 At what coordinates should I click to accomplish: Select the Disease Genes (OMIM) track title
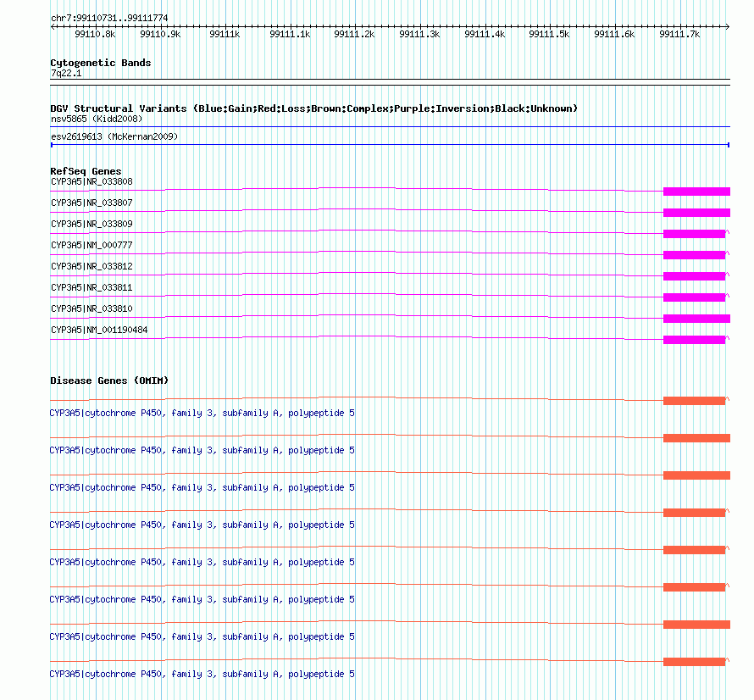click(x=109, y=381)
